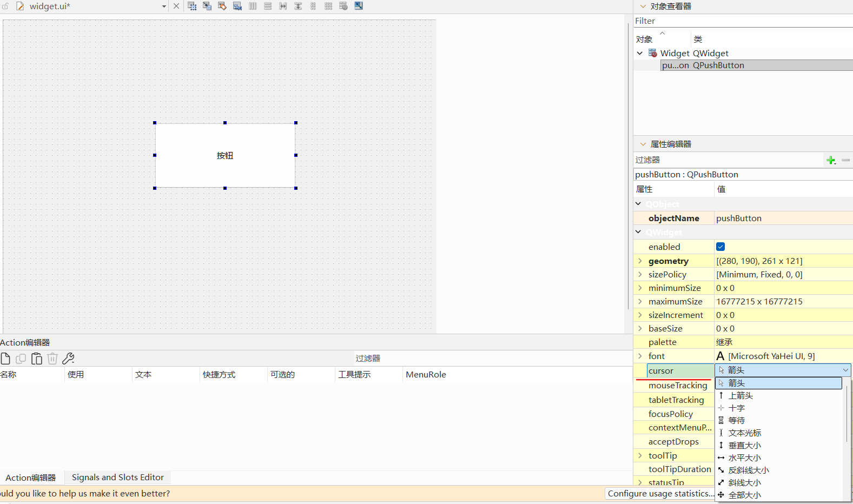
Task: Click the Widget QWidget icon in object tree
Action: (x=653, y=53)
